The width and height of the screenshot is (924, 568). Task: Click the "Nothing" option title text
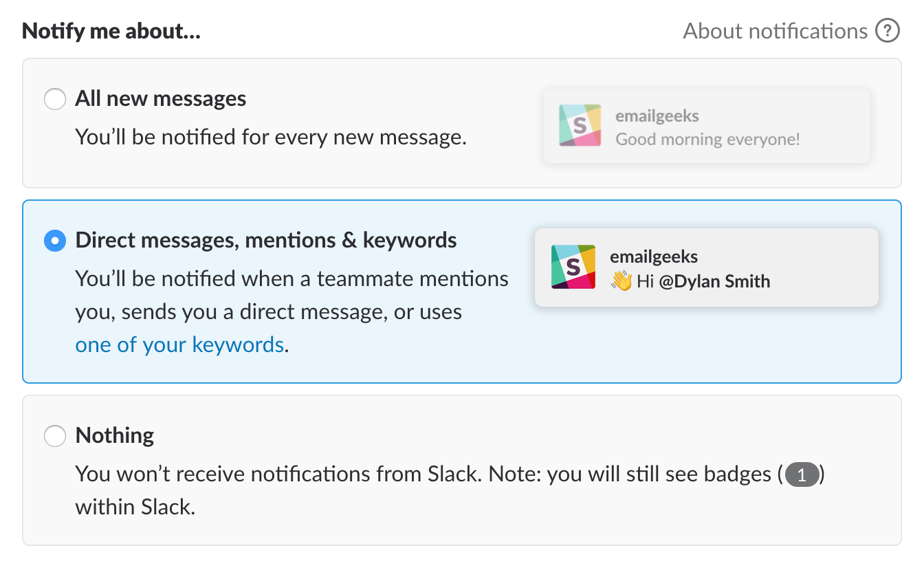[x=115, y=435]
